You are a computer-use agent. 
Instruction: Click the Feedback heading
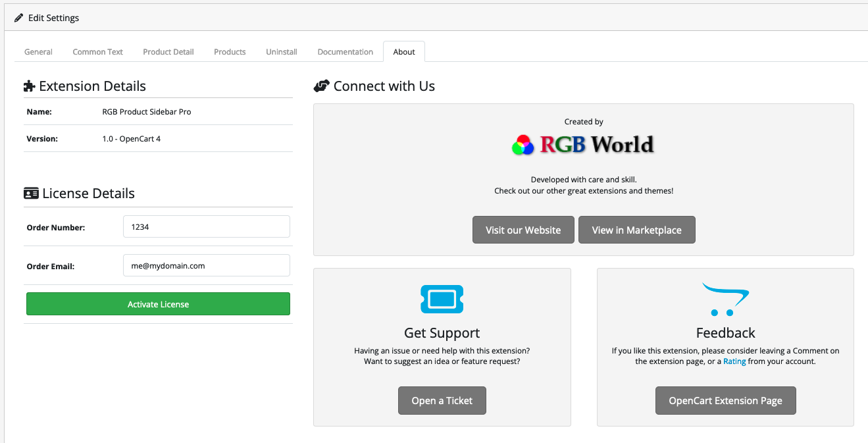pyautogui.click(x=726, y=333)
